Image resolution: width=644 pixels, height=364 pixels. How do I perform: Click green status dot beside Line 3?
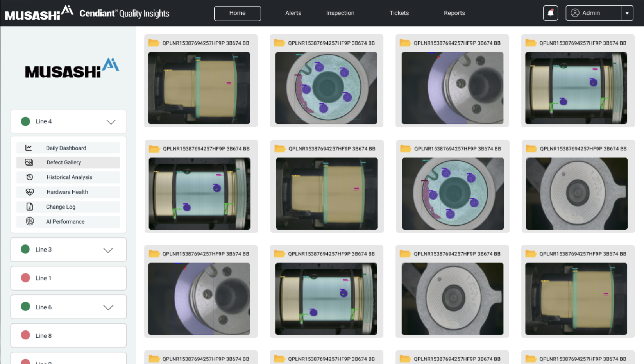pyautogui.click(x=25, y=249)
